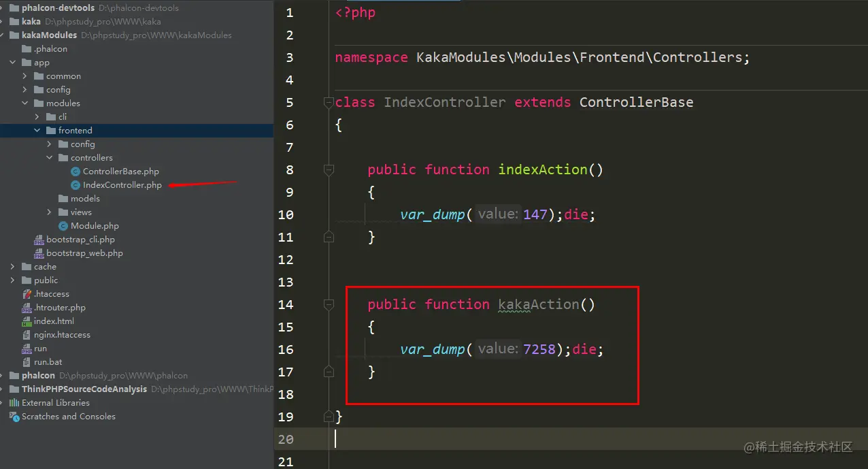The height and width of the screenshot is (469, 868).
Task: Click the models folder icon
Action: pyautogui.click(x=63, y=199)
